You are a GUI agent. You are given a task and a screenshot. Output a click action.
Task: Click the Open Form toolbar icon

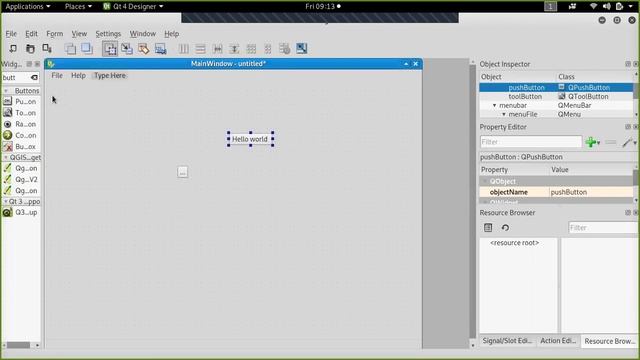(30, 49)
